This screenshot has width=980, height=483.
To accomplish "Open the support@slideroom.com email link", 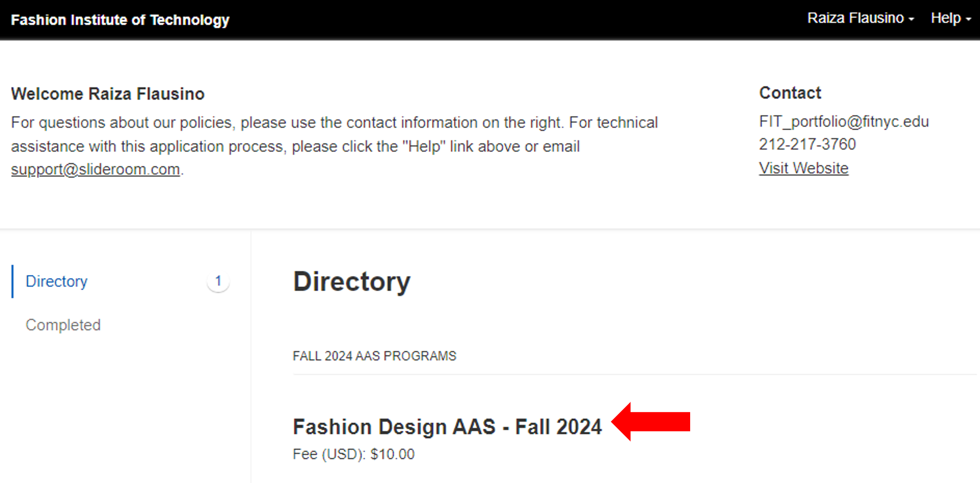I will [x=95, y=169].
